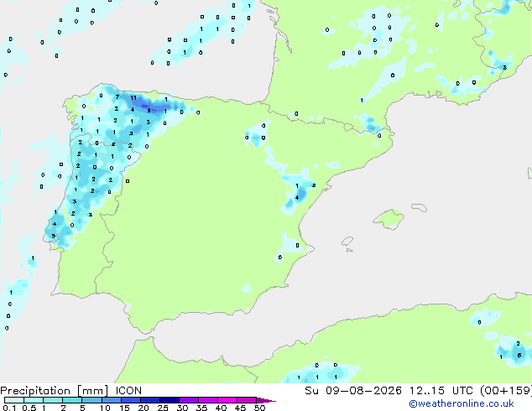Image resolution: width=532 pixels, height=411 pixels.
Task: Click the '11' rainfall value in northern Spain
Action: (133, 98)
